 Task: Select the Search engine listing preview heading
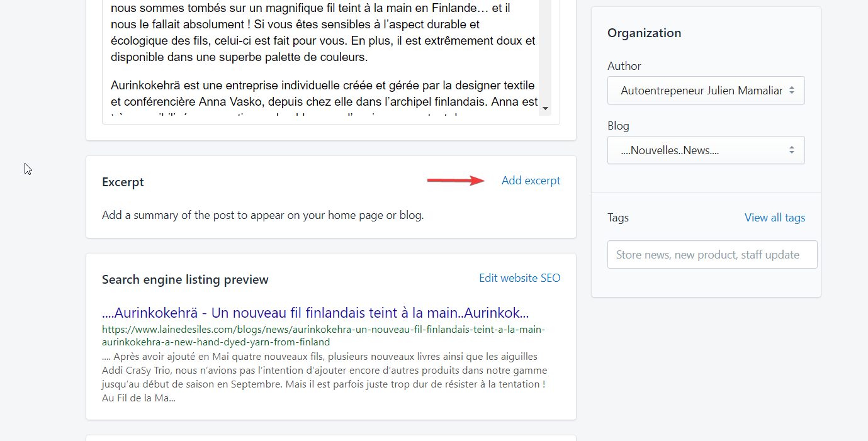click(185, 279)
